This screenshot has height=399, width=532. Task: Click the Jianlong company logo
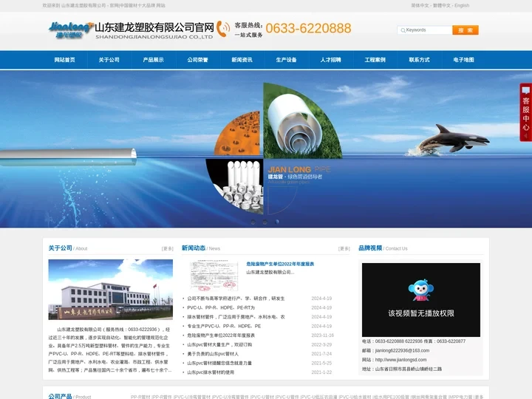[71, 30]
